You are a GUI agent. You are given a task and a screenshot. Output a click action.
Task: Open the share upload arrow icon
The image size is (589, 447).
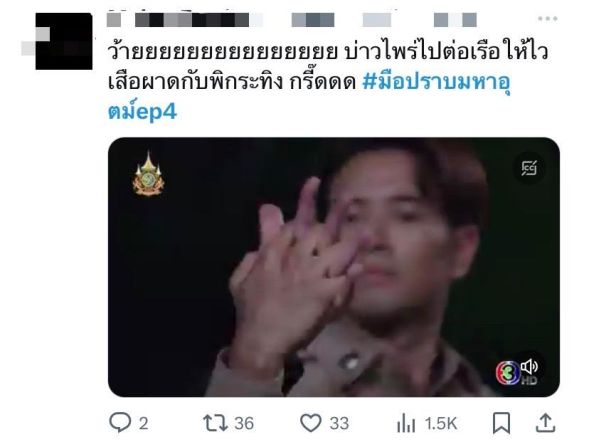pyautogui.click(x=545, y=423)
